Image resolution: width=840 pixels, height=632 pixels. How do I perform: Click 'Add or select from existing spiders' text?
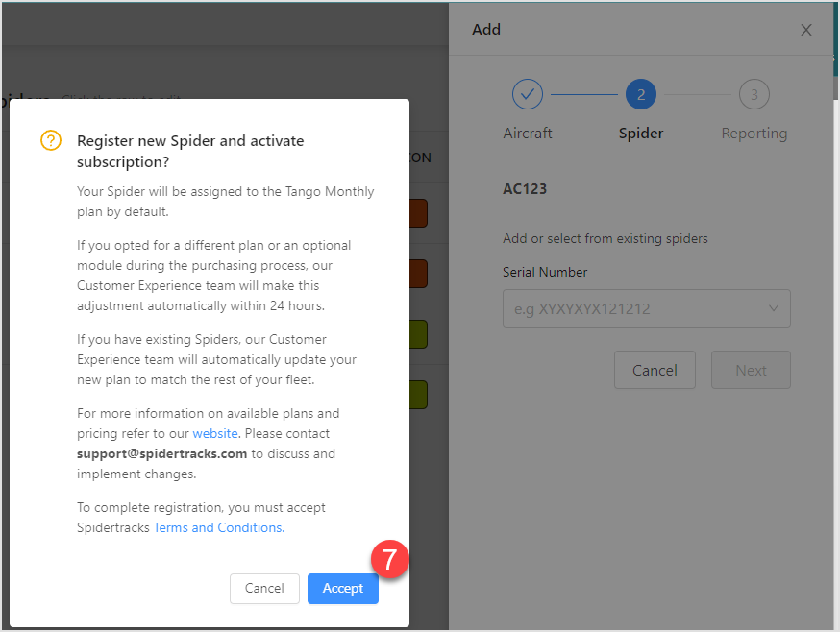click(x=605, y=238)
